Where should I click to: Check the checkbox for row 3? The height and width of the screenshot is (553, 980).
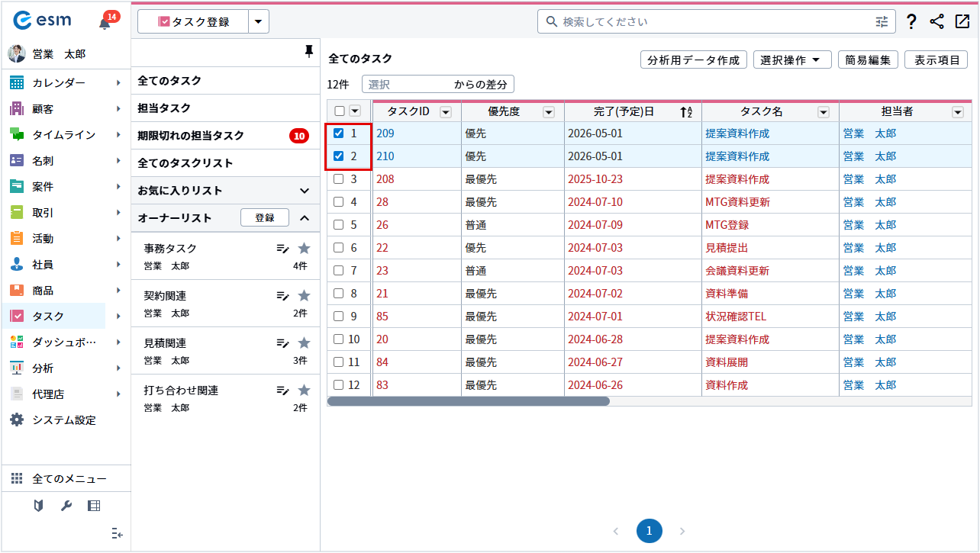(339, 179)
